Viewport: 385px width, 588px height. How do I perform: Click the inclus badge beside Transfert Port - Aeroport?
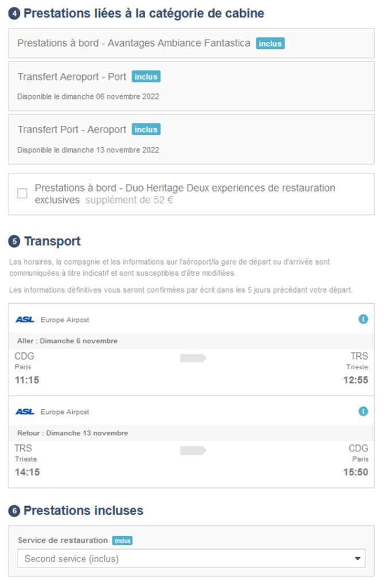click(146, 130)
